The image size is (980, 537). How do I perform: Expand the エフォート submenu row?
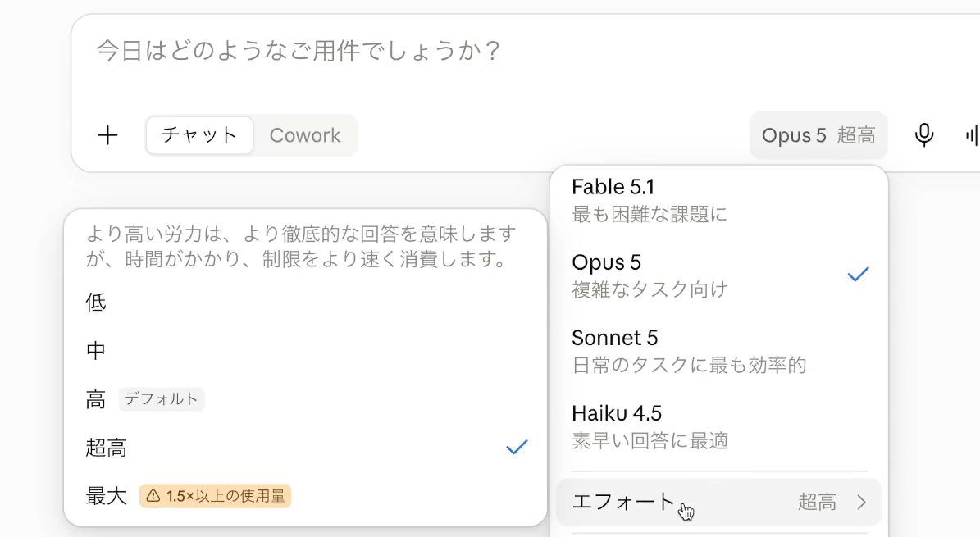(718, 502)
